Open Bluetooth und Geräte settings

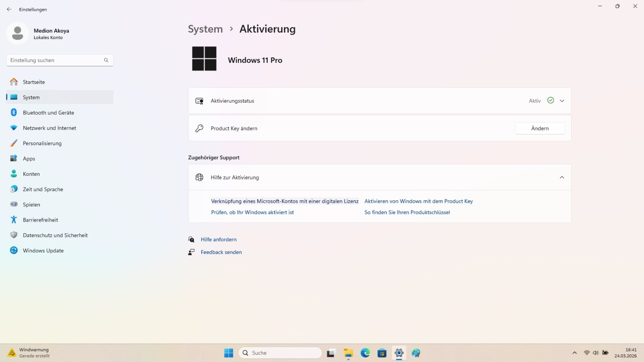click(x=60, y=113)
